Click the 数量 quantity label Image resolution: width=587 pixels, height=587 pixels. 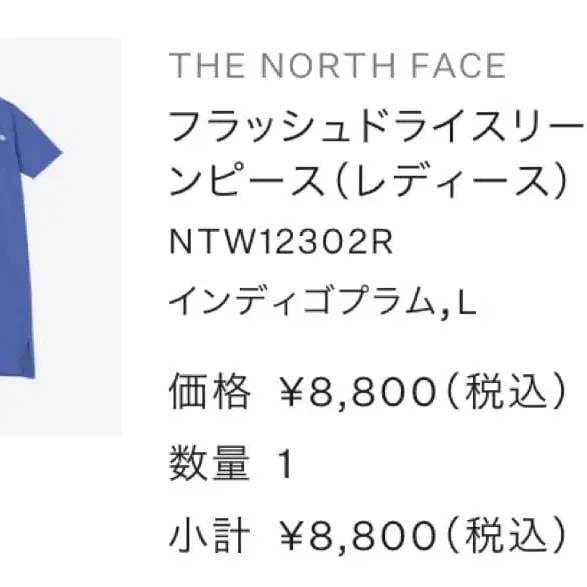[x=210, y=463]
